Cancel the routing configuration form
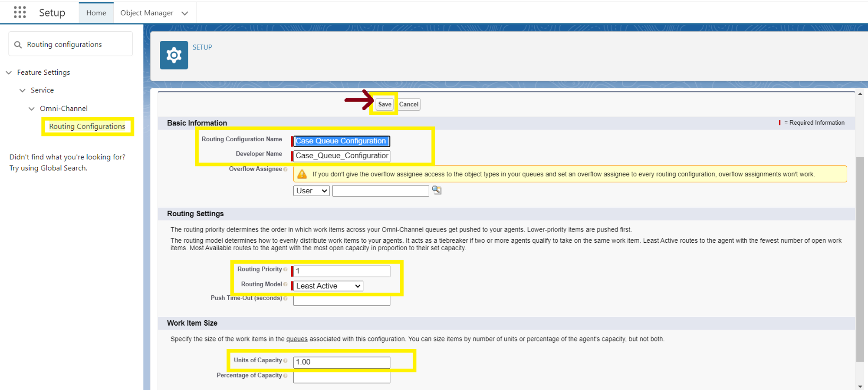This screenshot has width=868, height=390. pos(409,104)
